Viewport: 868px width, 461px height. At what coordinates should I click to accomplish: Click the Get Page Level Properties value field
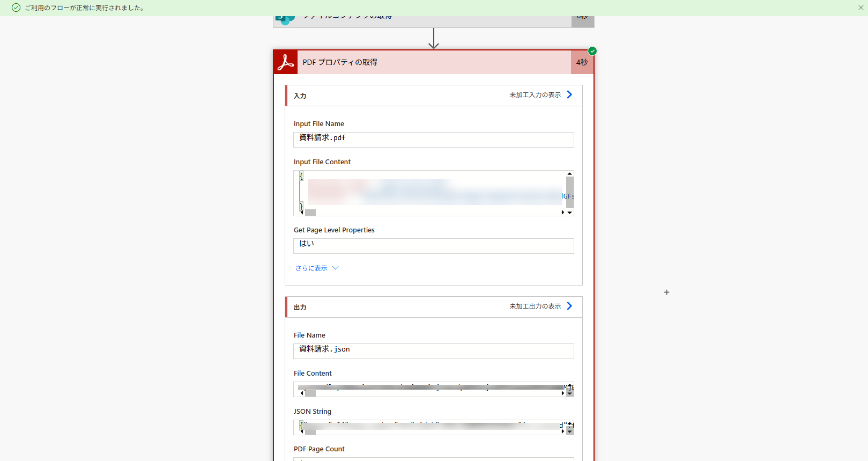point(434,246)
